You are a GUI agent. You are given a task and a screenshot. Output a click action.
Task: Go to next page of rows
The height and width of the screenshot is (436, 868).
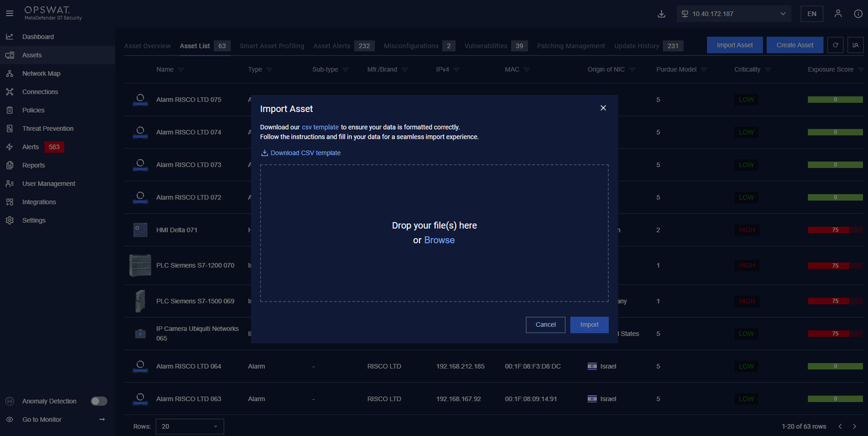[x=855, y=426]
